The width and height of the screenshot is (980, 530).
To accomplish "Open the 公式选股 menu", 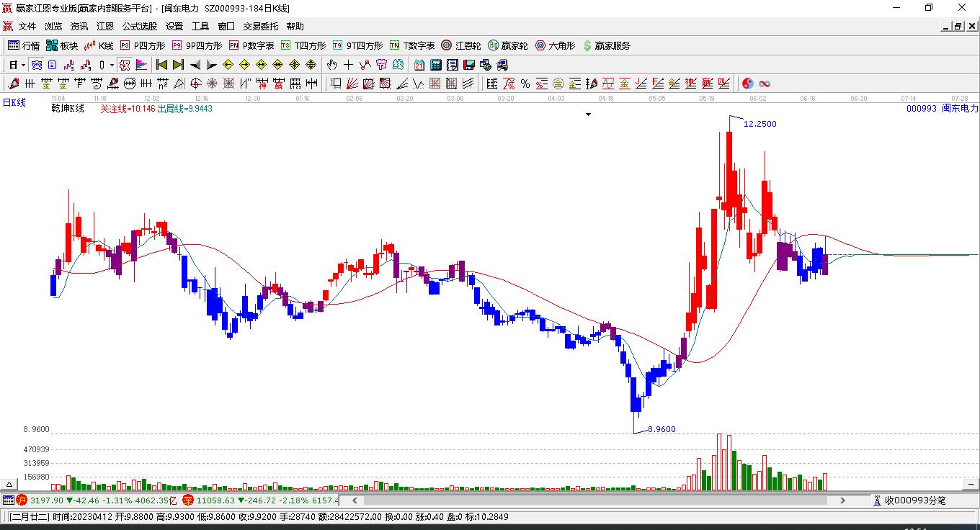I will [x=140, y=27].
